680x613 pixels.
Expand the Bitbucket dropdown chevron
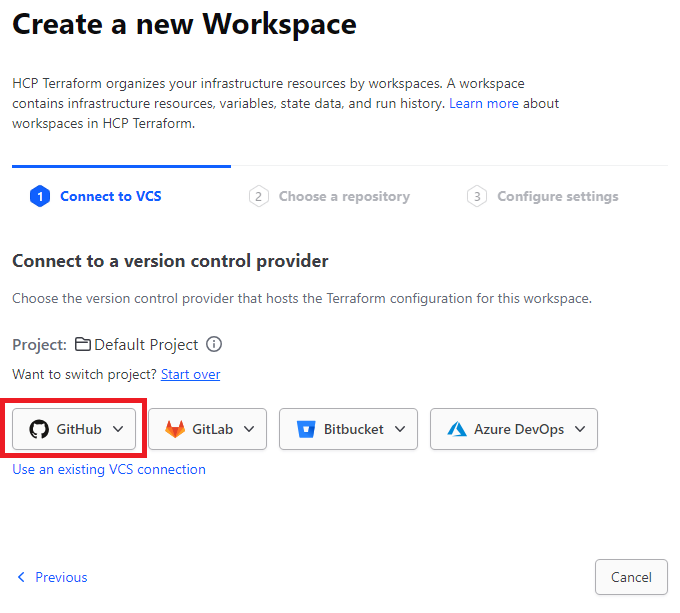(400, 429)
